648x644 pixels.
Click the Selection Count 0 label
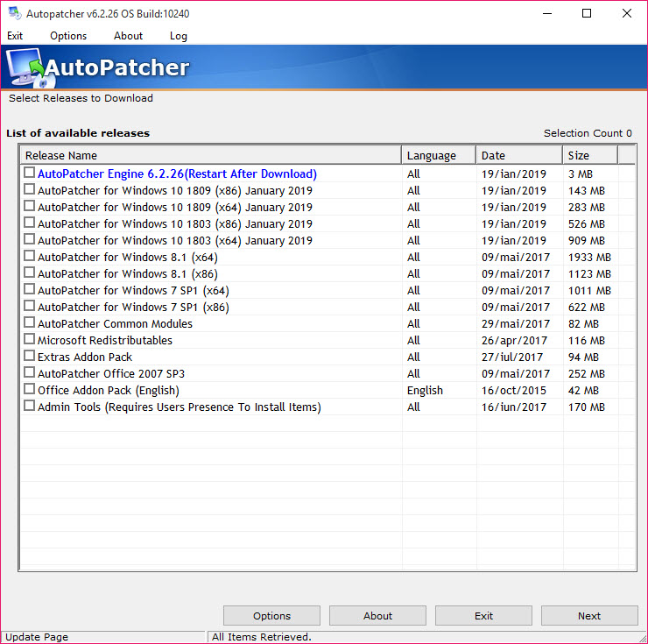[588, 133]
